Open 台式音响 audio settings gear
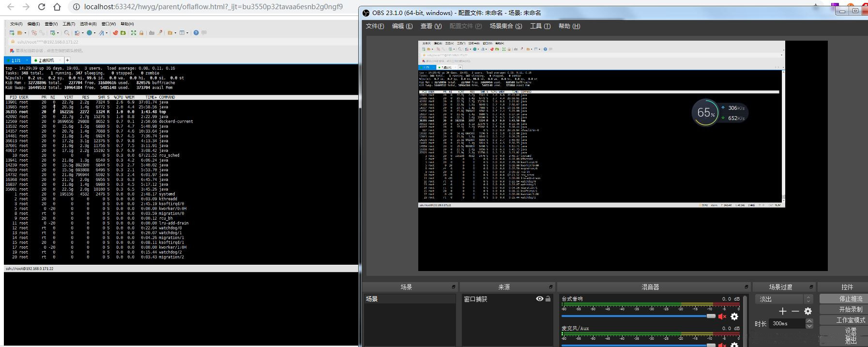 point(734,317)
